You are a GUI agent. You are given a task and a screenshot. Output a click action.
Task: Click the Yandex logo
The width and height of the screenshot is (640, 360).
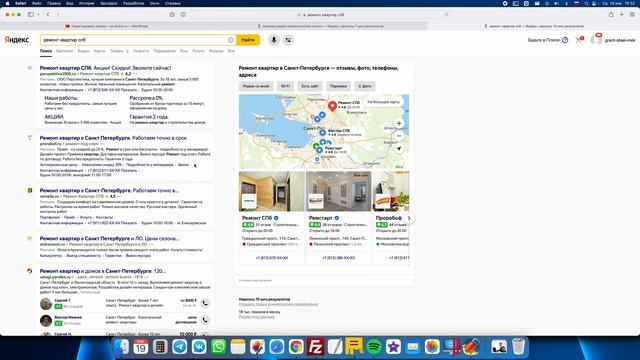(x=17, y=40)
